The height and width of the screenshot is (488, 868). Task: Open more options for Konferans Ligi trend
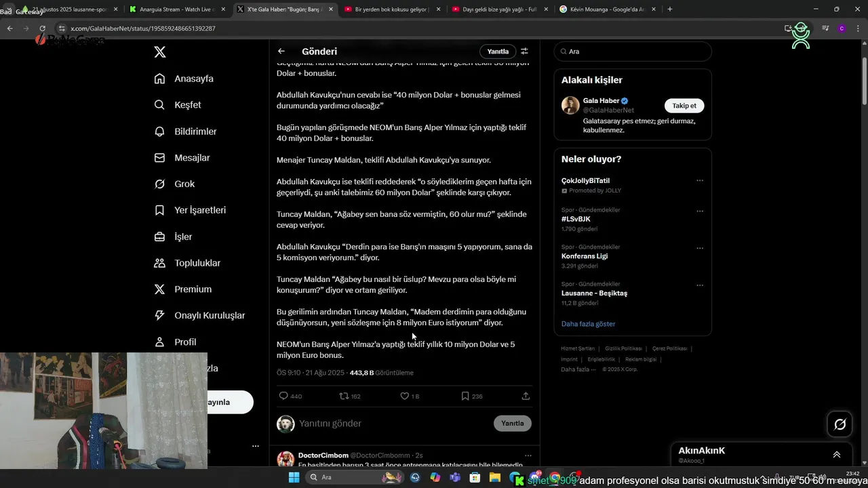point(700,248)
